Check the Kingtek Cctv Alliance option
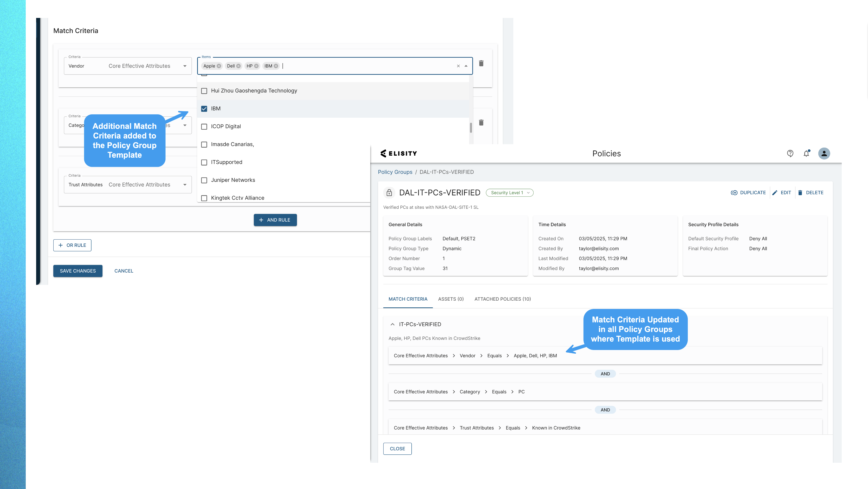This screenshot has height=489, width=868. (204, 198)
